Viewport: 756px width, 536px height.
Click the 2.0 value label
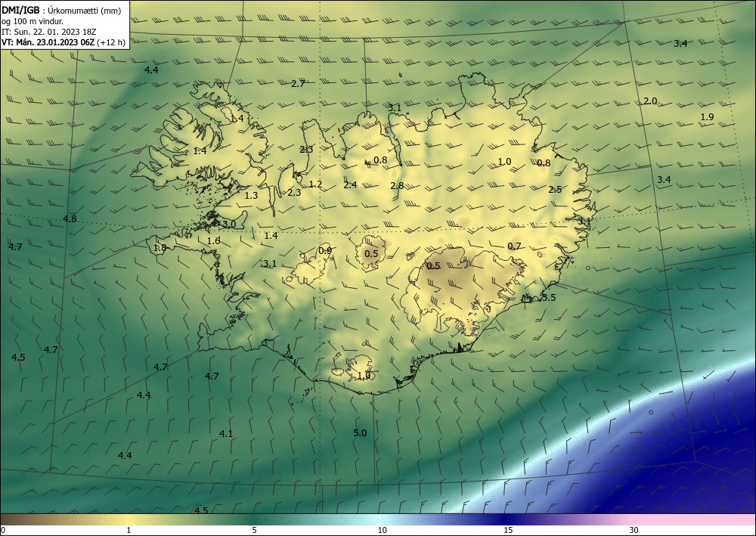click(650, 101)
